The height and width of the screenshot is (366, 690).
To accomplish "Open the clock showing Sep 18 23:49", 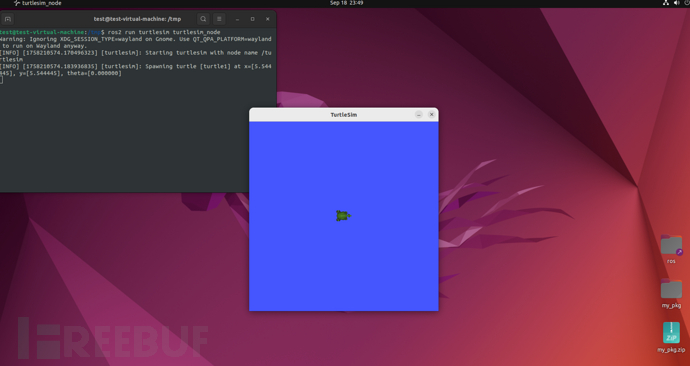I will 346,3.
